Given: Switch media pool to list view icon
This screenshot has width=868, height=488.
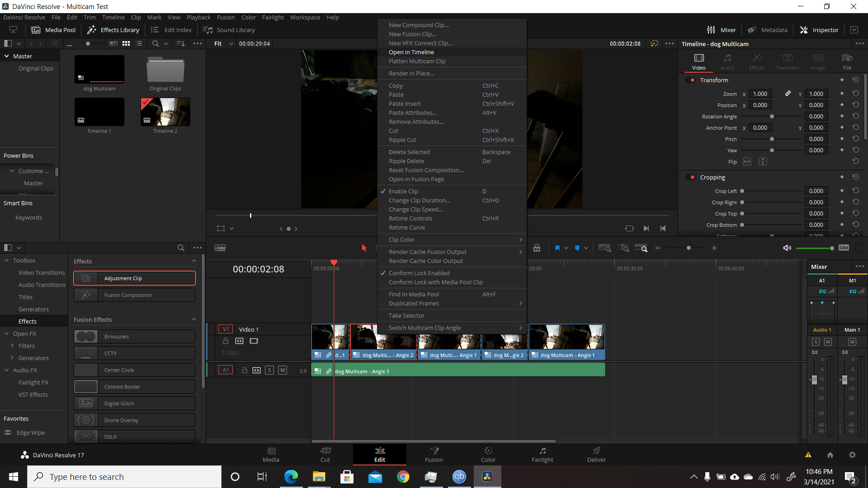Looking at the screenshot, I should [x=139, y=43].
